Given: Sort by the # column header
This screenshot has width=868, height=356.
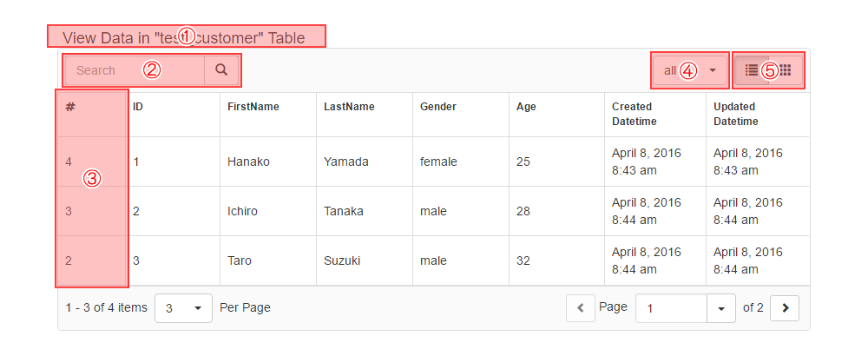Looking at the screenshot, I should pyautogui.click(x=69, y=107).
